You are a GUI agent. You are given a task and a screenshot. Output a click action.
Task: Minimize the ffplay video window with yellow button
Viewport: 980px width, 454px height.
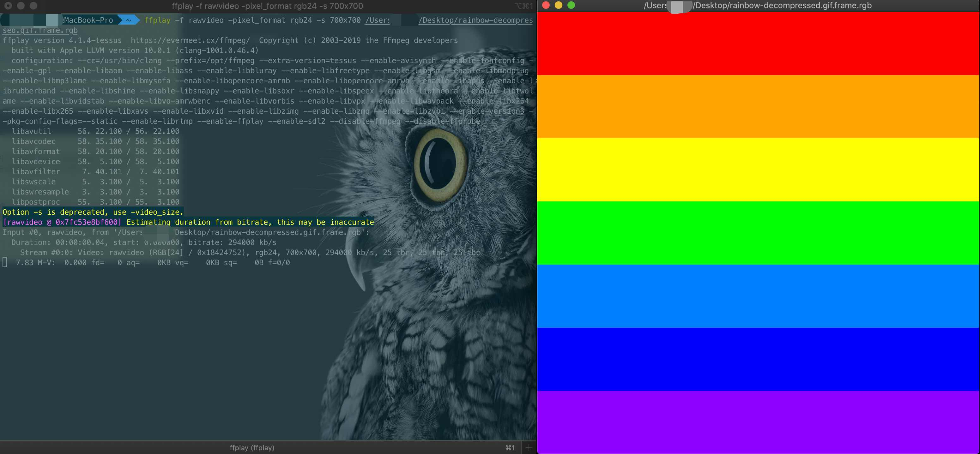pyautogui.click(x=559, y=5)
